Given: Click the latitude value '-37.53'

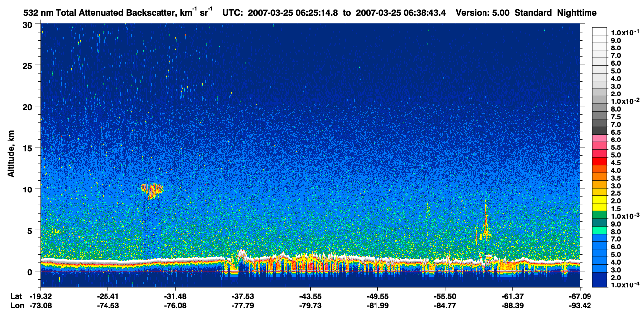Looking at the screenshot, I should click(x=243, y=296).
